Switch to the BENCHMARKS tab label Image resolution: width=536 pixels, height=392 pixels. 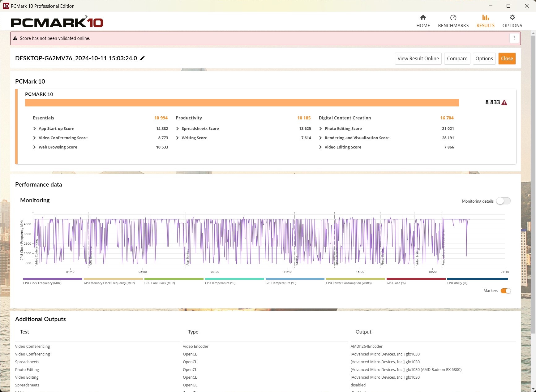453,26
